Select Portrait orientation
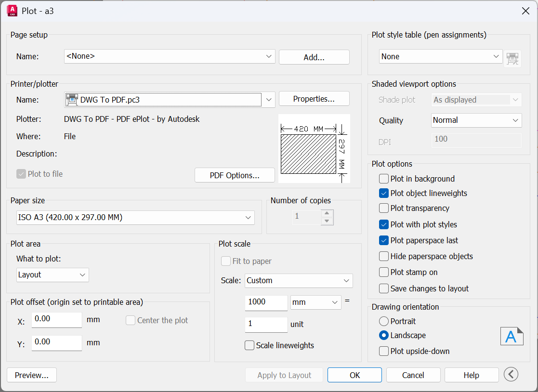Image resolution: width=538 pixels, height=392 pixels. (384, 321)
